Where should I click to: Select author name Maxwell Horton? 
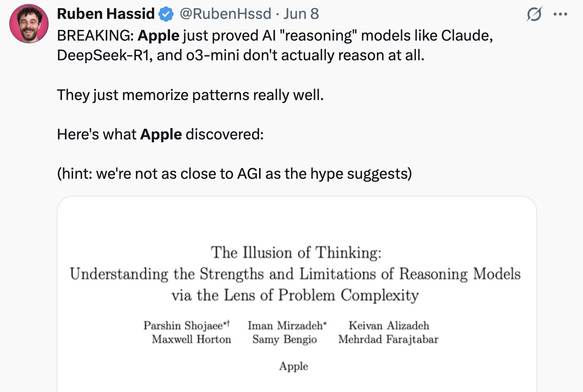(191, 340)
